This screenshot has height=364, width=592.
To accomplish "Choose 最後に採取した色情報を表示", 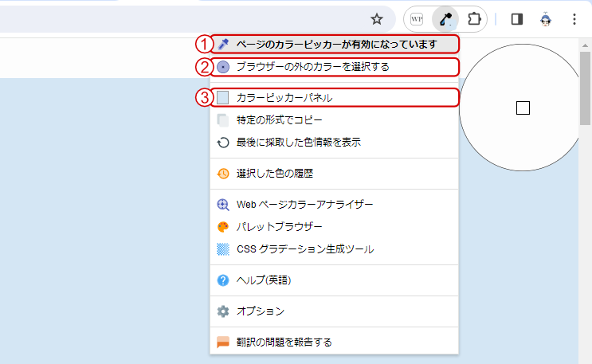I will (x=334, y=143).
